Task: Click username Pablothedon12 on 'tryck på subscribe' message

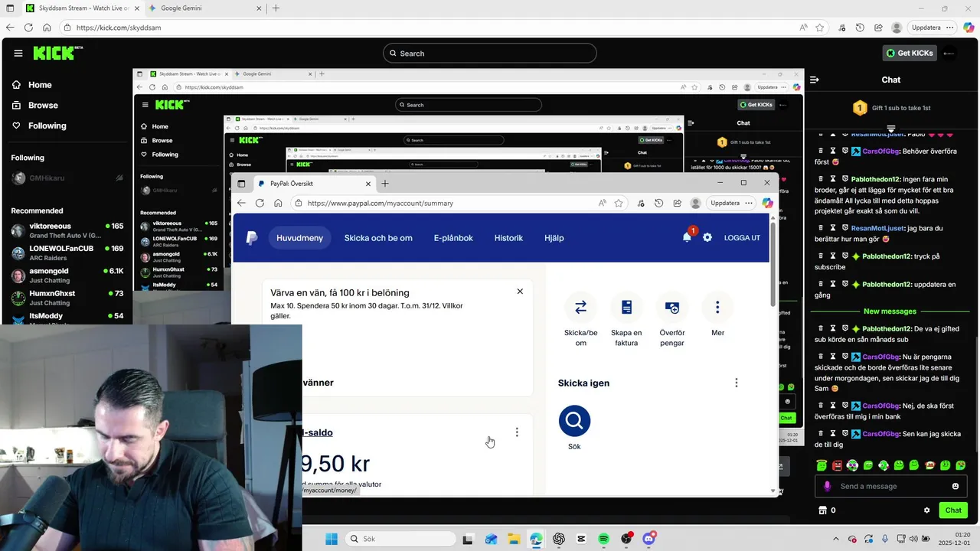Action: 888,256
